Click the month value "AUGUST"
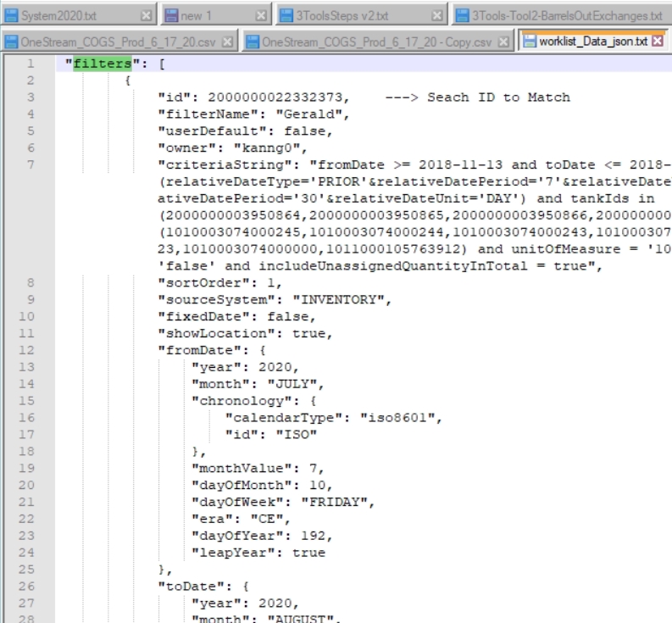The image size is (672, 623). click(301, 619)
